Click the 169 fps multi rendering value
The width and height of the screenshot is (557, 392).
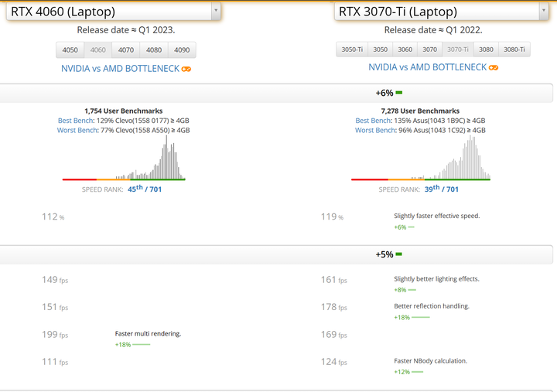point(334,335)
